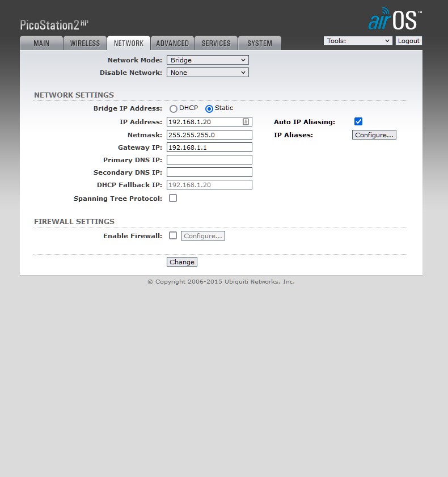Click Configure for IP Aliases
448x477 pixels.
[374, 135]
